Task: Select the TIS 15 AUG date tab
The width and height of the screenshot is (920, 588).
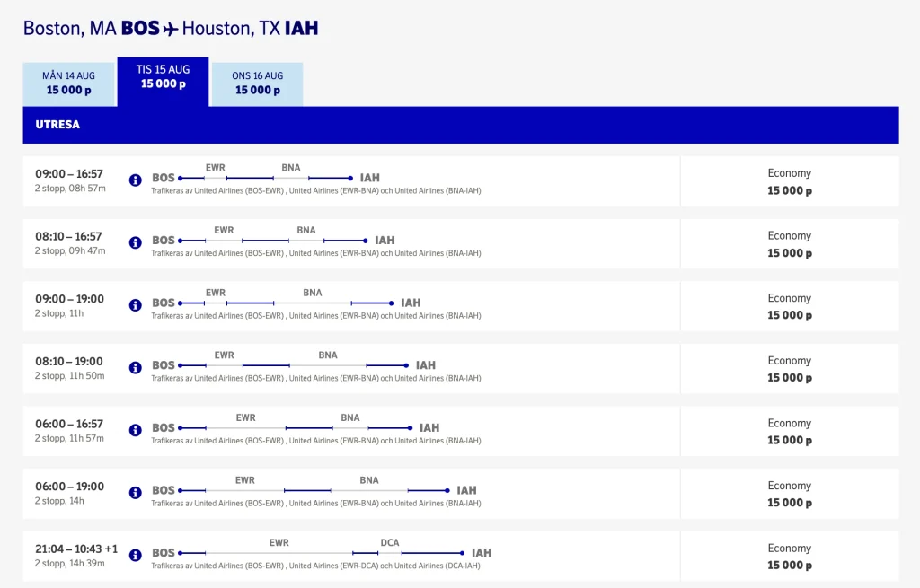Action: (x=164, y=82)
